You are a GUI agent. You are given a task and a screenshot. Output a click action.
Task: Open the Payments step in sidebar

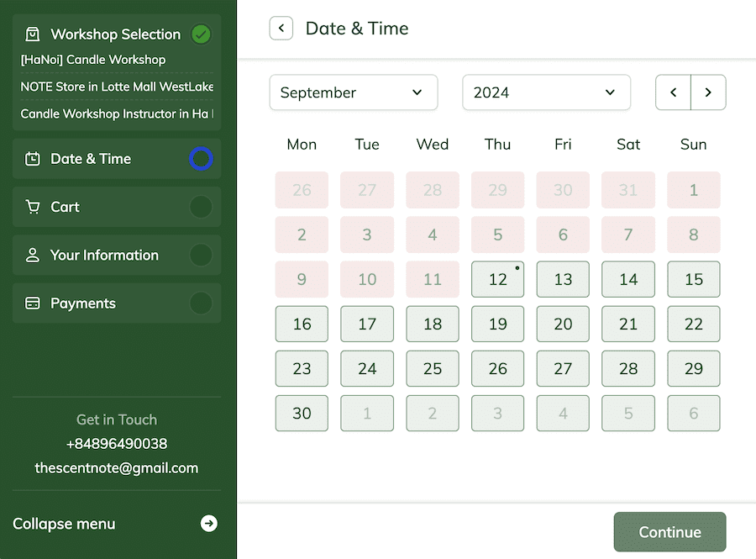(x=84, y=303)
